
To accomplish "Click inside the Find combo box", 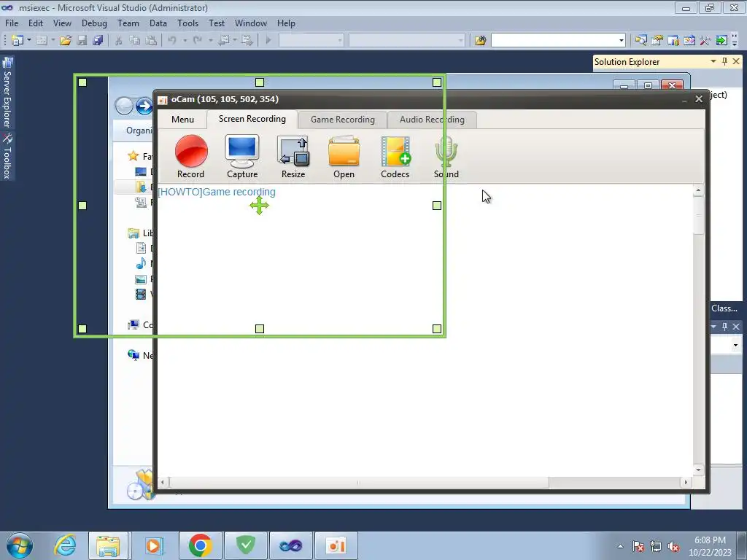I will [x=554, y=41].
